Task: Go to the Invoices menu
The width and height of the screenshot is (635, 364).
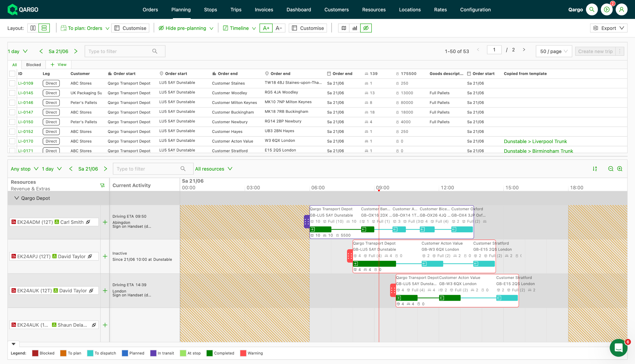Action: coord(264,9)
